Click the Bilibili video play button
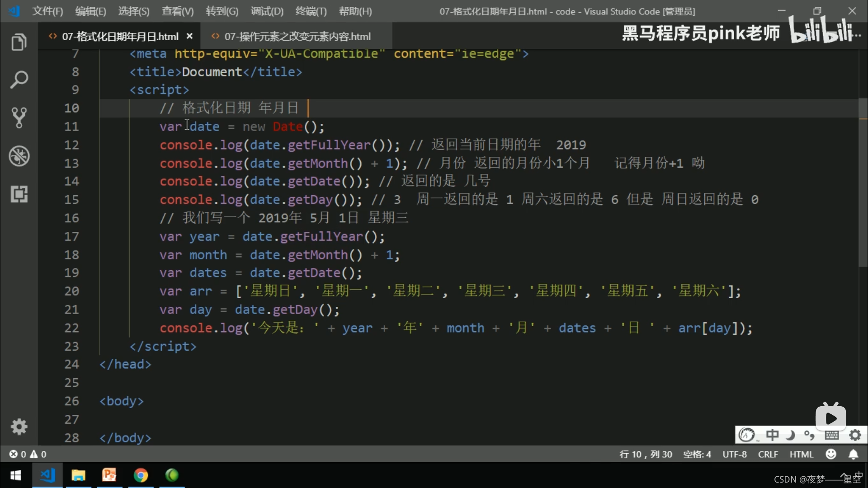Viewport: 868px width, 488px height. click(x=832, y=418)
